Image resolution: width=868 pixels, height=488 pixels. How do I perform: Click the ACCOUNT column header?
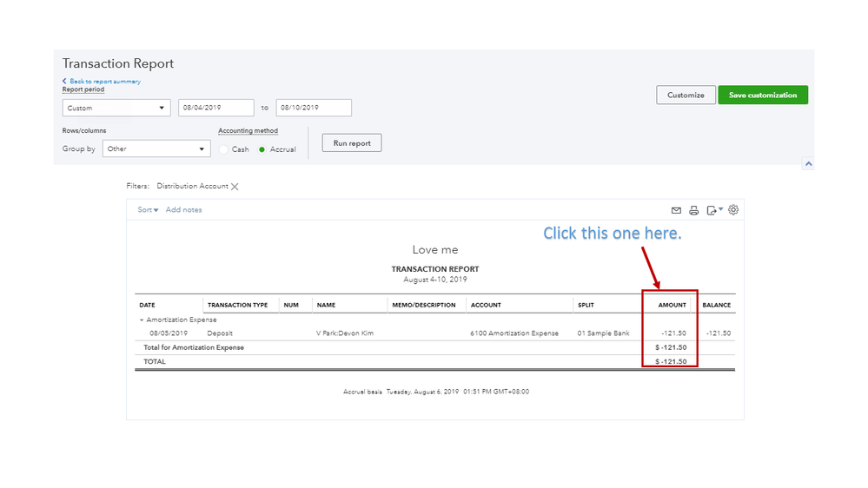486,305
